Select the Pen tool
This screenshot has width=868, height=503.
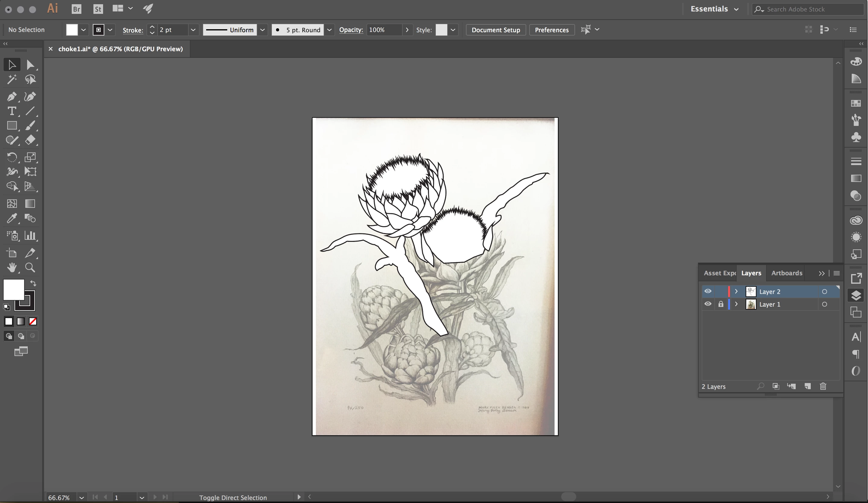[11, 97]
